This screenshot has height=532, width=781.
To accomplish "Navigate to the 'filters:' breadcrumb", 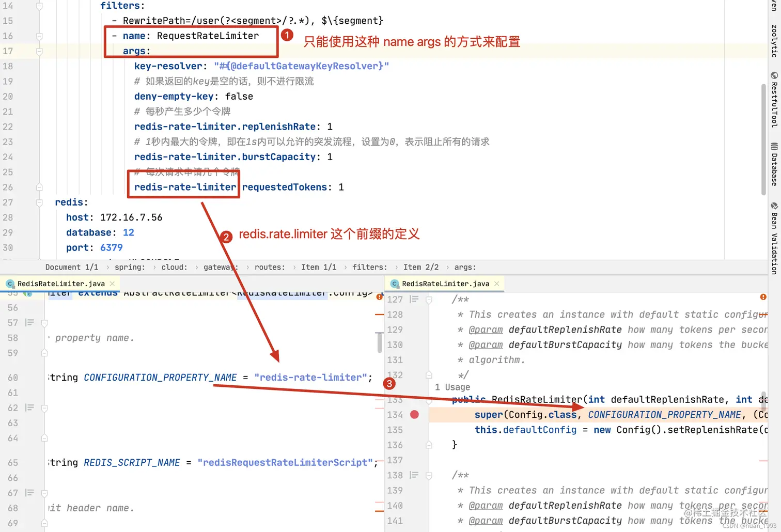I will tap(370, 267).
